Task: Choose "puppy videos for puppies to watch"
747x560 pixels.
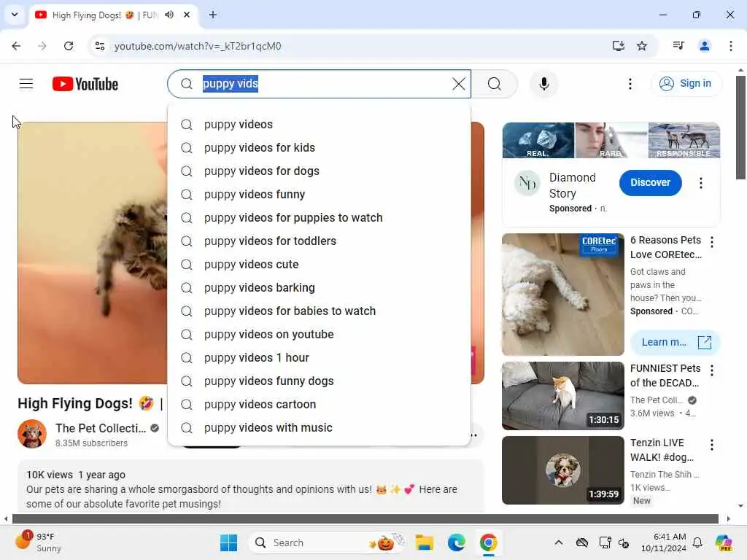Action: tap(319, 217)
